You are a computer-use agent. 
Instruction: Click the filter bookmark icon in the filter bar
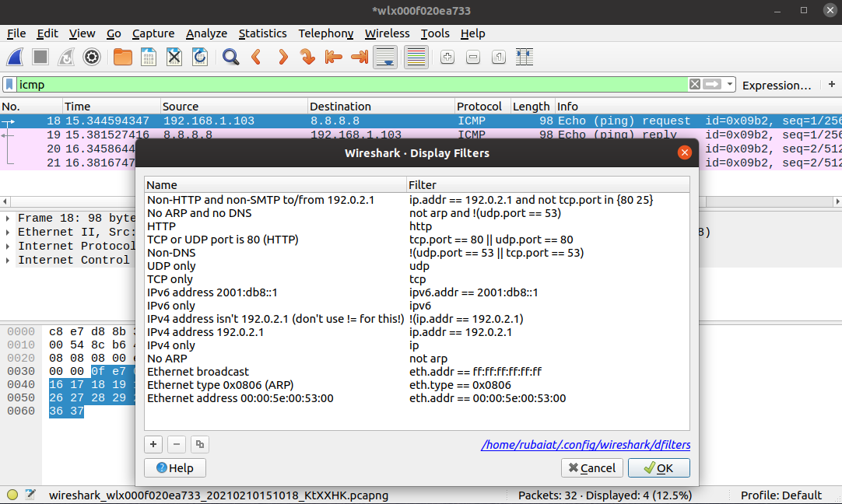coord(9,84)
